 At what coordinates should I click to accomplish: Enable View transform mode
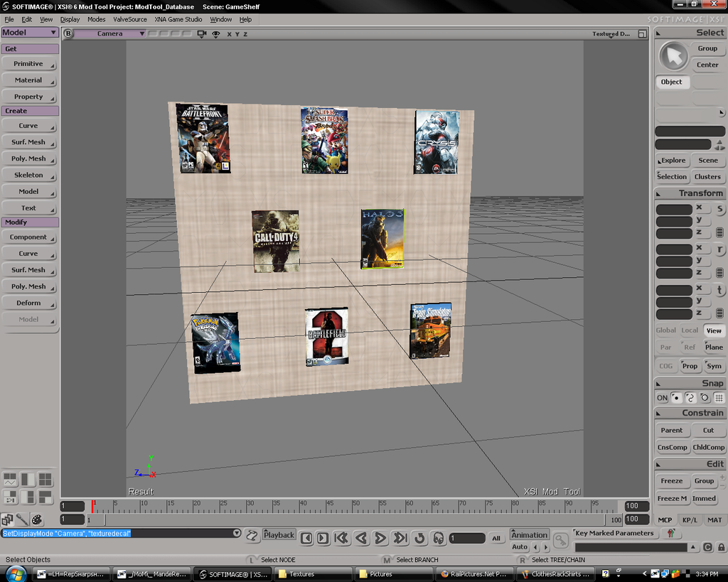714,330
